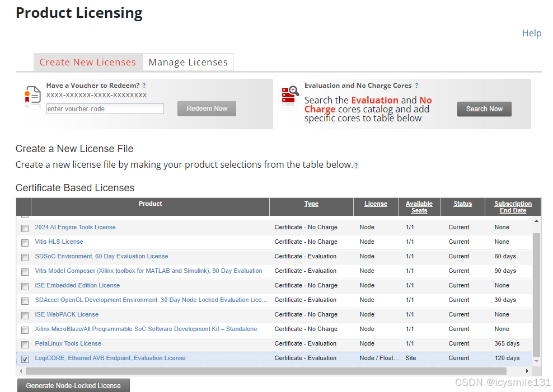Check the ISE WebPACK License checkbox
The height and width of the screenshot is (392, 553).
click(25, 315)
